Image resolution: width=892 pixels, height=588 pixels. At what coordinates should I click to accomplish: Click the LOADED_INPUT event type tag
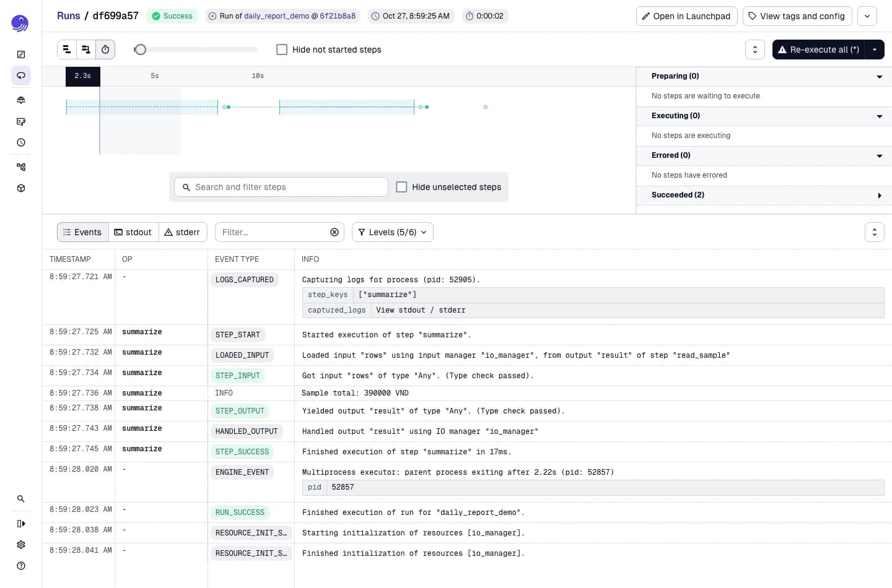point(242,355)
